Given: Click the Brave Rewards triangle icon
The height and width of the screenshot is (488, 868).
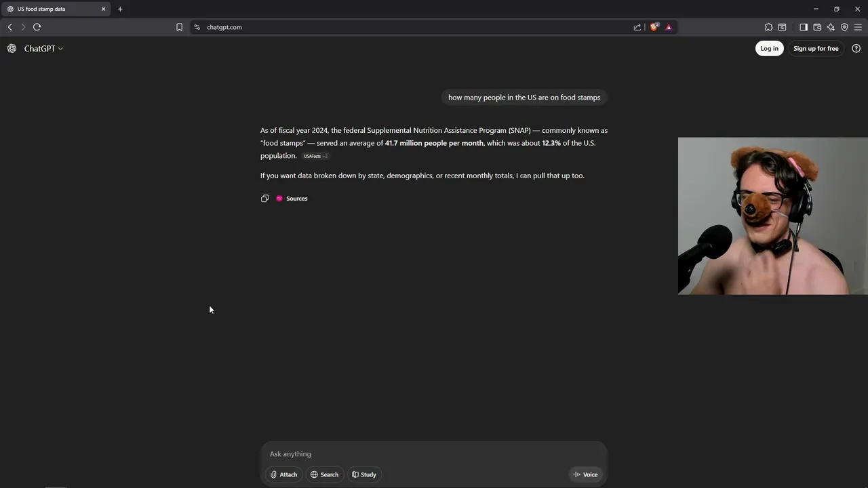Looking at the screenshot, I should tap(669, 27).
